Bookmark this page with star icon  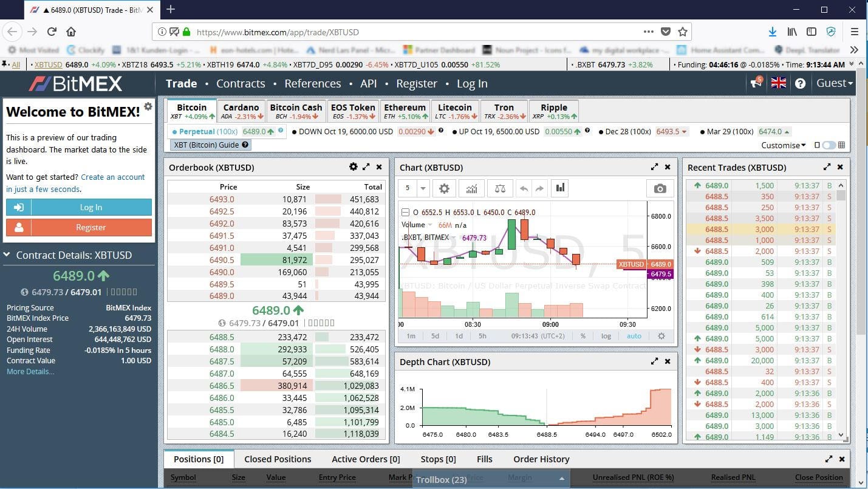(x=683, y=32)
